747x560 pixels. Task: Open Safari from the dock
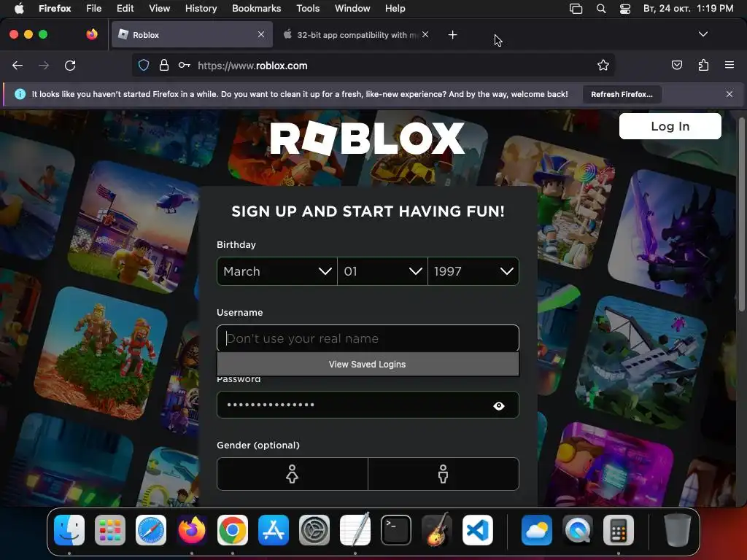(151, 530)
